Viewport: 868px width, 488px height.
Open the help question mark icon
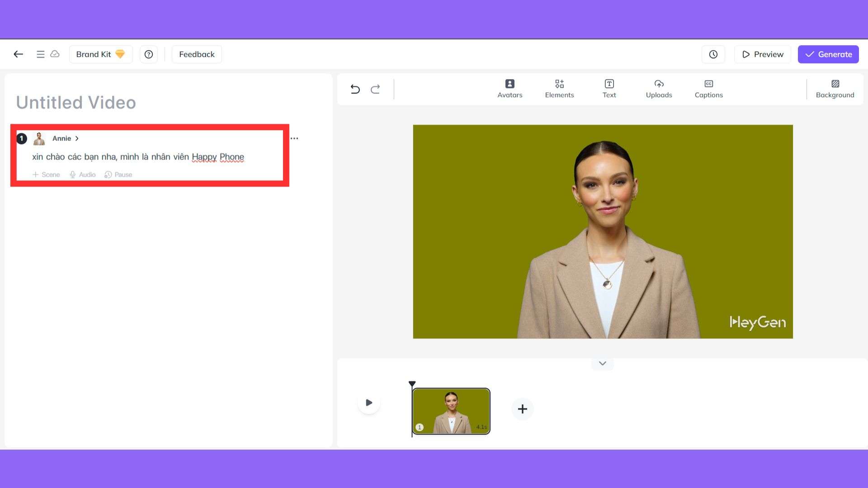coord(148,54)
